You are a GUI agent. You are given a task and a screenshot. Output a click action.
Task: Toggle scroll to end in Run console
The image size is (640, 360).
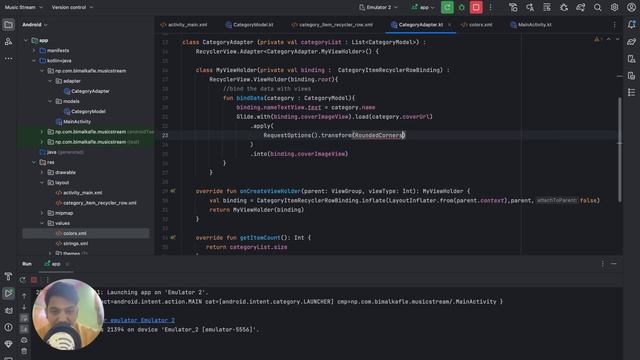[24, 329]
